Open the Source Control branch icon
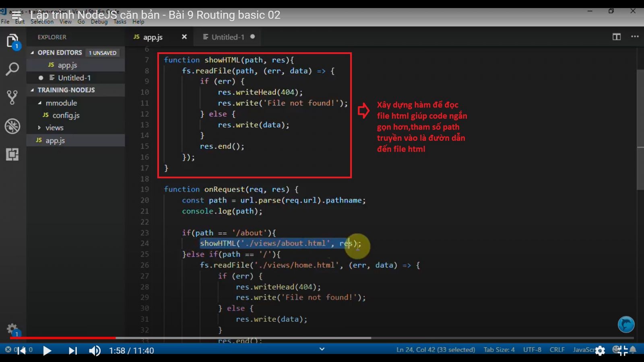Image resolution: width=644 pixels, height=362 pixels. 12,97
